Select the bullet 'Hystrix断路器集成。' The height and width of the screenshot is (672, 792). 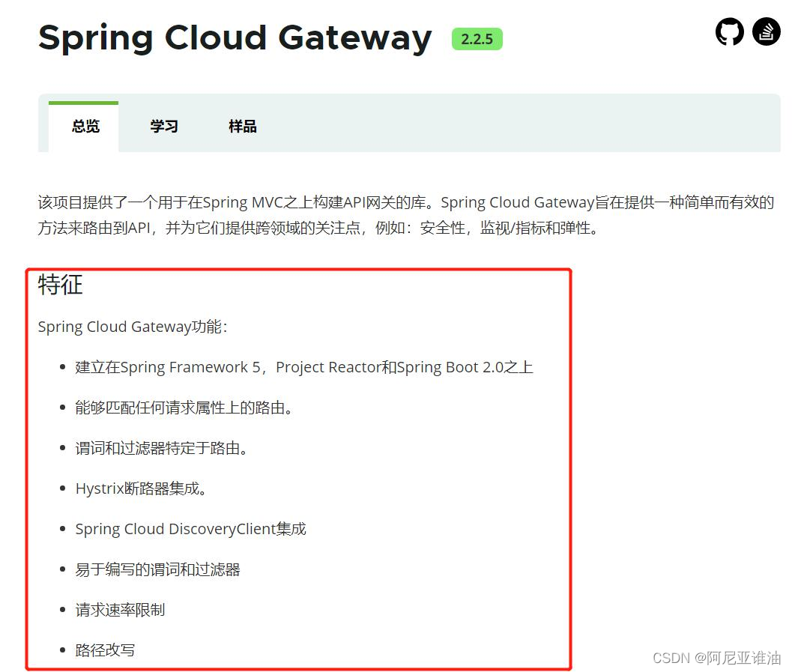141,488
